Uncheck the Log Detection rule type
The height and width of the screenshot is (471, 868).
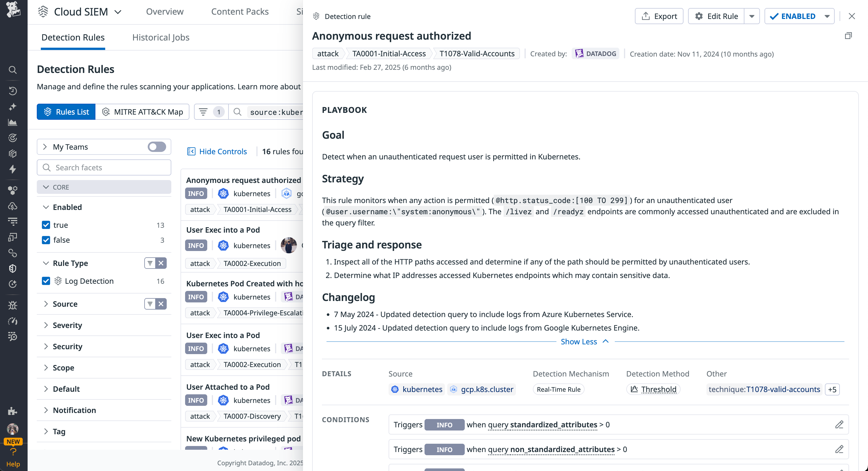tap(46, 281)
